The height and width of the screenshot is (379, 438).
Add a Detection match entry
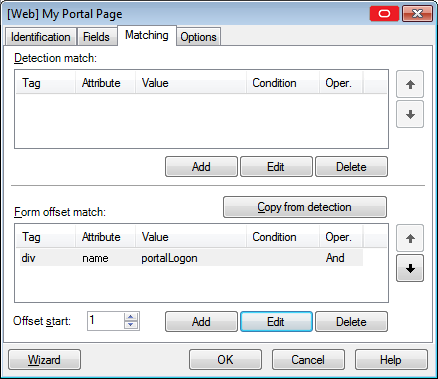201,167
